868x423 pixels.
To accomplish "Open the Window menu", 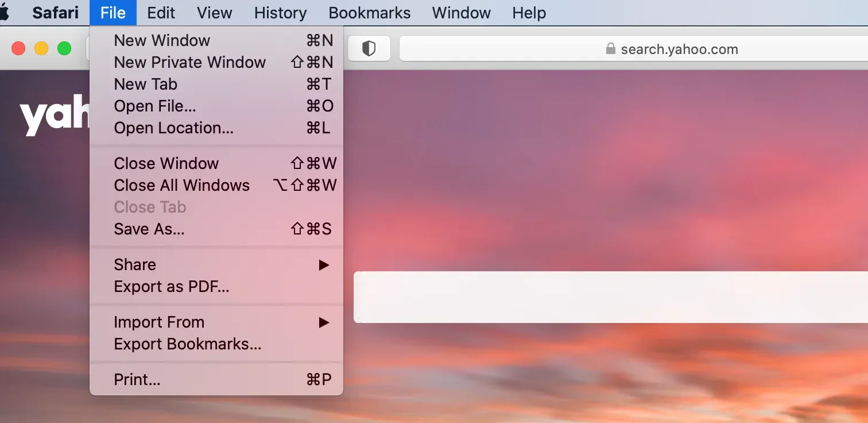I will [x=462, y=13].
